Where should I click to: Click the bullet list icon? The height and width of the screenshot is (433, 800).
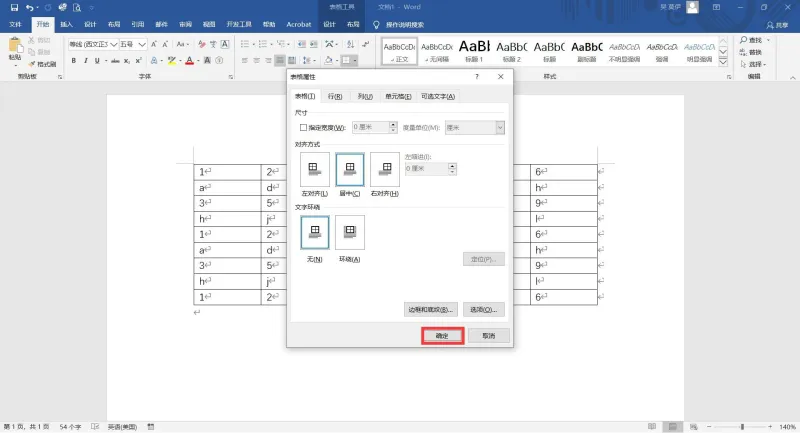[244, 44]
